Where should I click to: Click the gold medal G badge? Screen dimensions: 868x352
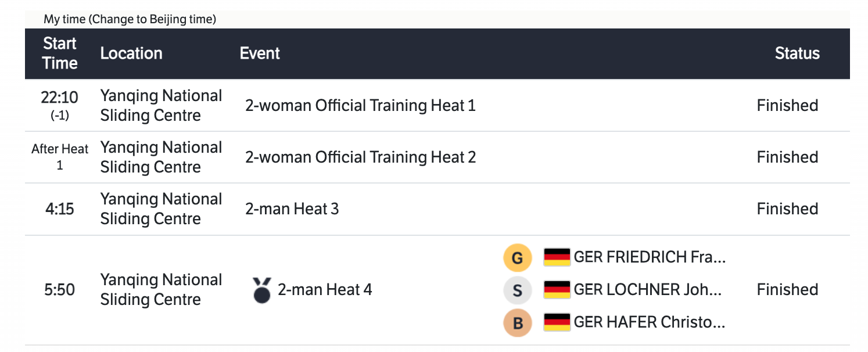[518, 257]
